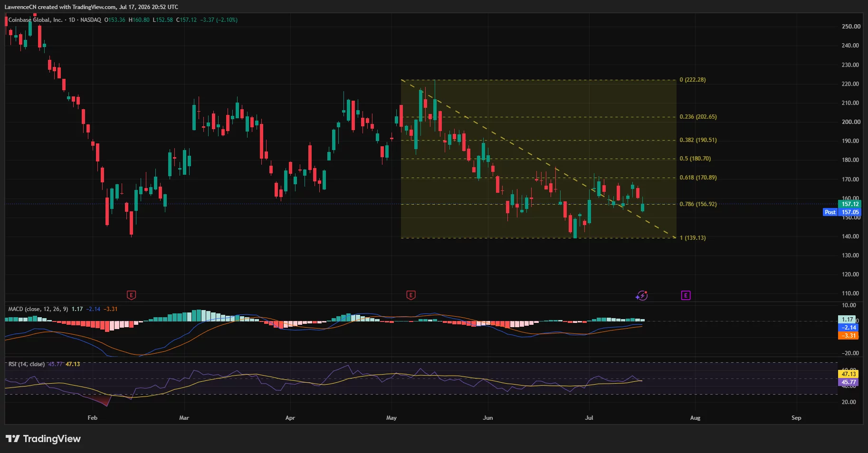
Task: Click the purple upcoming earnings E marker
Action: (686, 295)
